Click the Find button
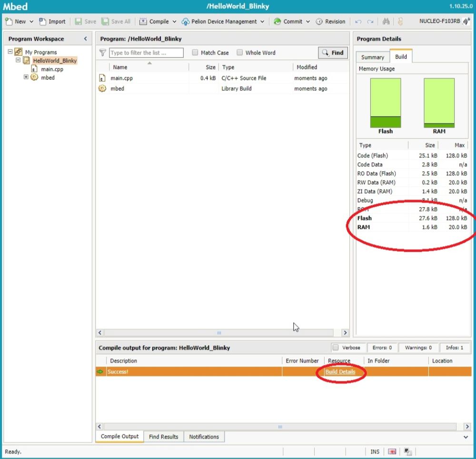This screenshot has height=459, width=476. pos(333,52)
